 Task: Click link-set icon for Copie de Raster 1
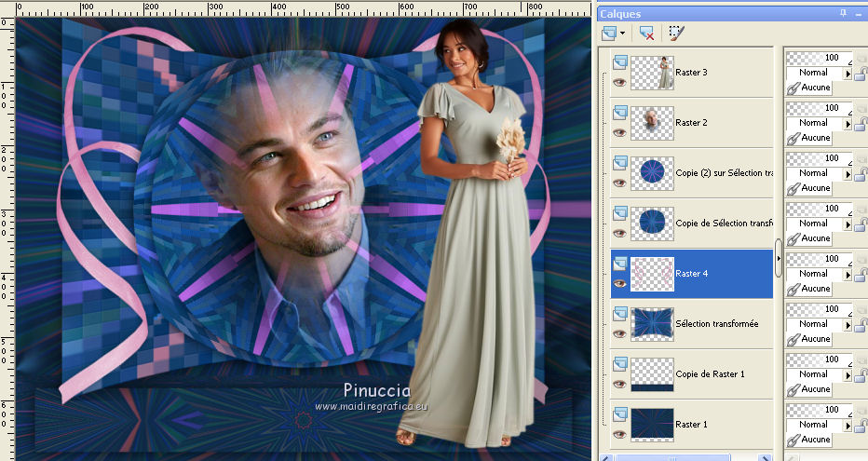tap(793, 389)
